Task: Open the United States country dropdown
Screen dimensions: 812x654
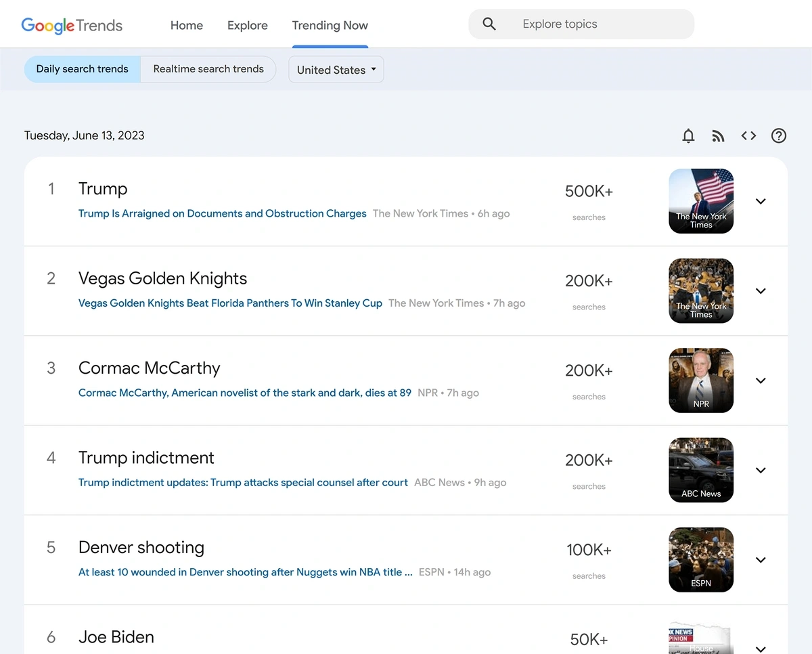Action: (336, 70)
